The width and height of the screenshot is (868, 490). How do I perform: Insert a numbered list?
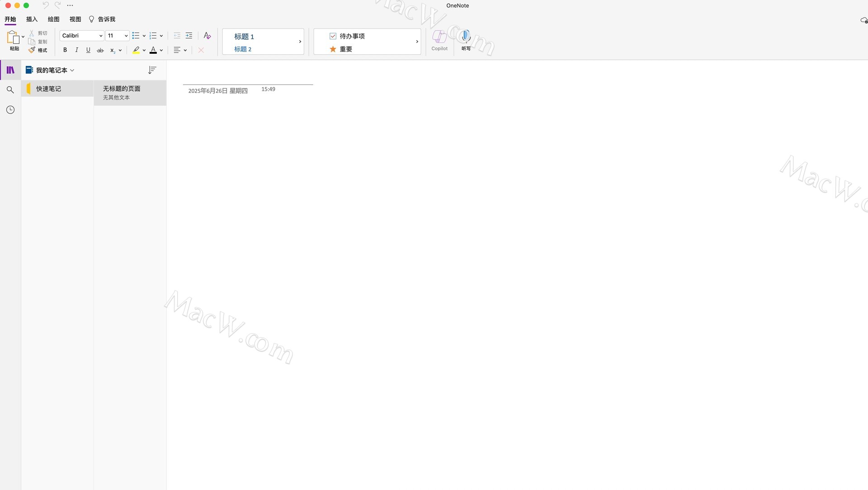[x=153, y=36]
